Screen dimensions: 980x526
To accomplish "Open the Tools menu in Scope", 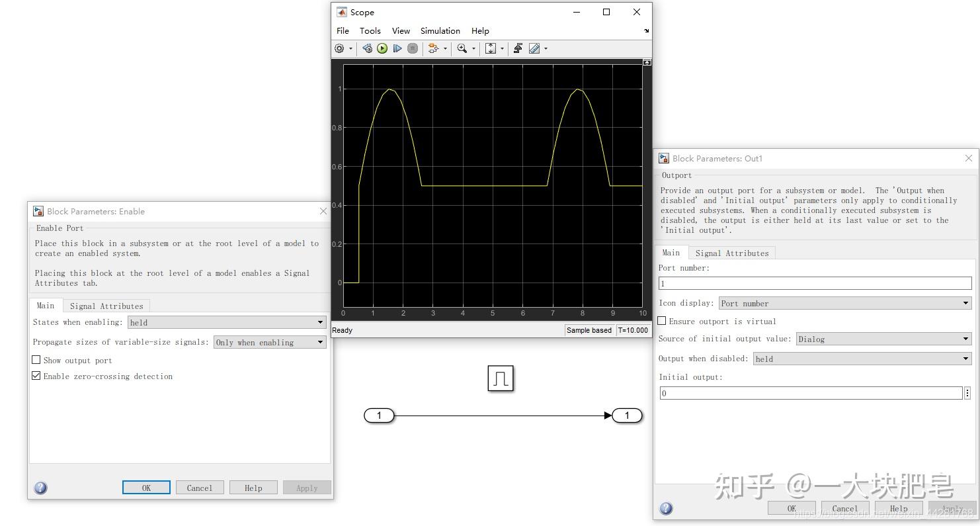I will pos(370,30).
